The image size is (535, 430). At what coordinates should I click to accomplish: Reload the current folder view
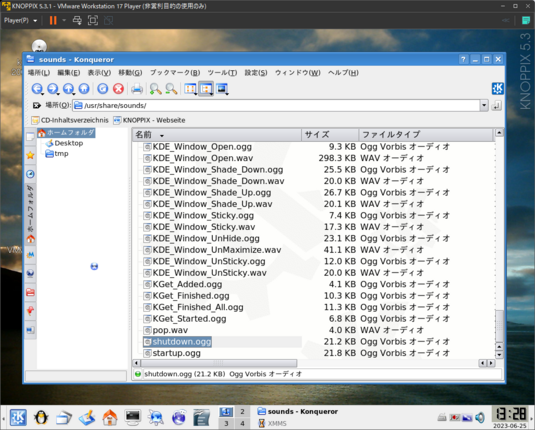pyautogui.click(x=102, y=88)
